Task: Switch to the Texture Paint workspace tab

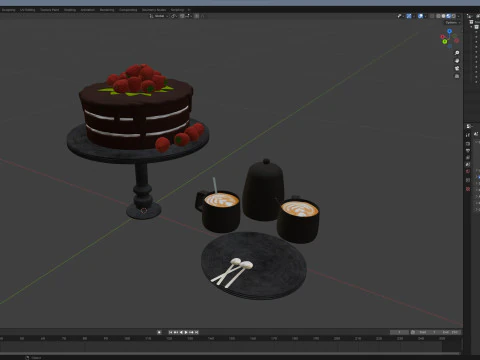Action: (x=50, y=10)
